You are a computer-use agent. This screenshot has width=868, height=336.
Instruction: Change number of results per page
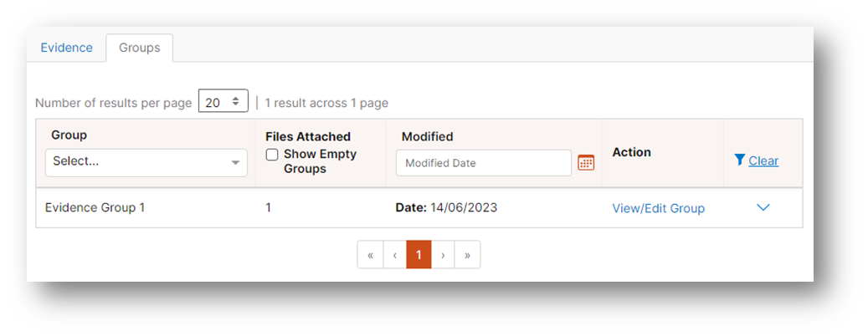pos(223,102)
